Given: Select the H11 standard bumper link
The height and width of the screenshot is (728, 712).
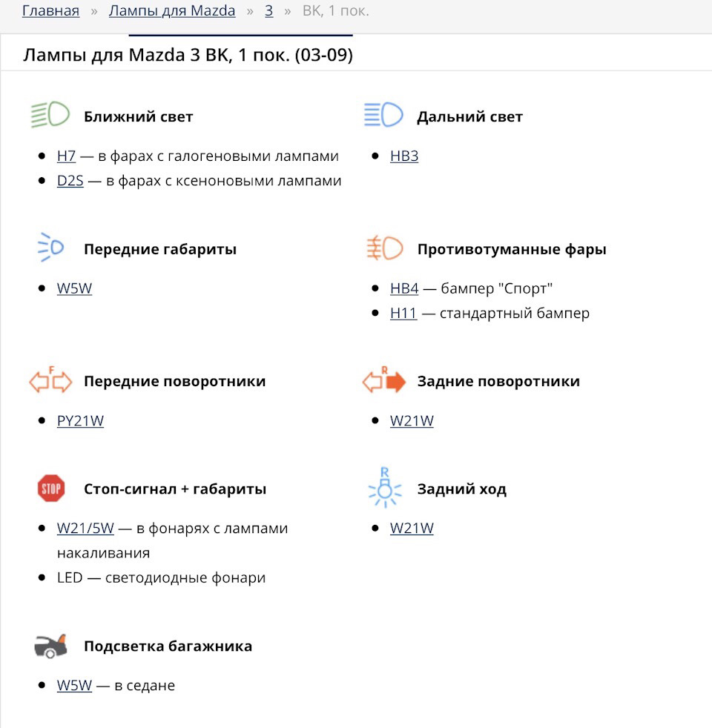Looking at the screenshot, I should click(x=403, y=313).
